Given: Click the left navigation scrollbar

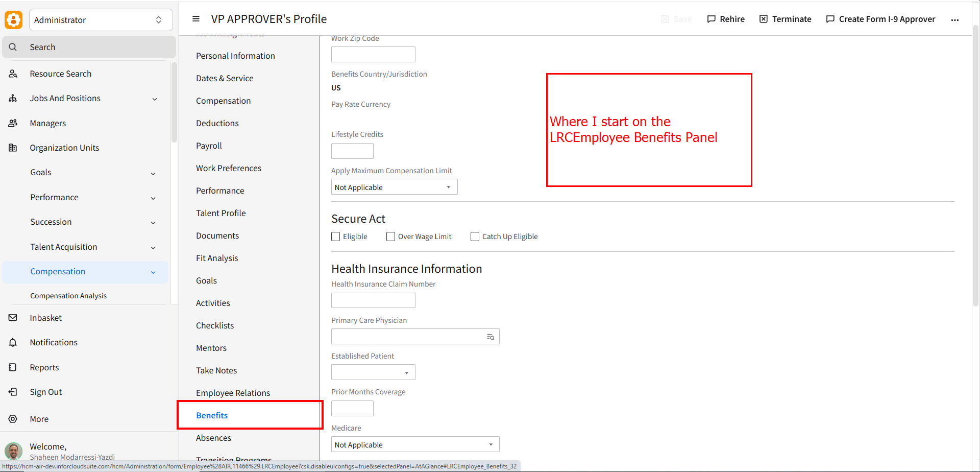Looking at the screenshot, I should point(174,102).
